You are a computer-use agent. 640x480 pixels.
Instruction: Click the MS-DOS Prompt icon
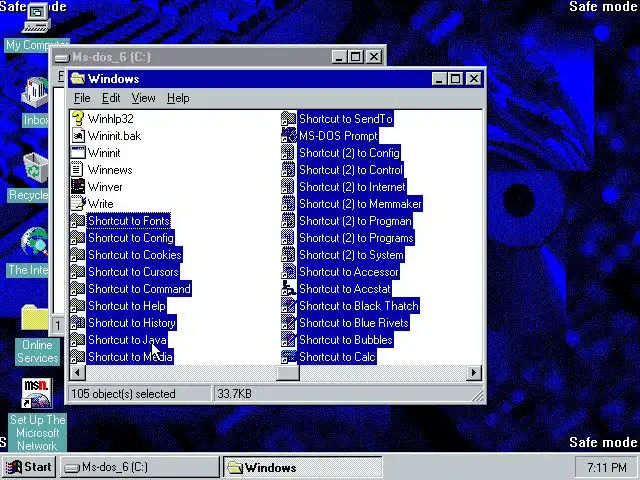coord(289,136)
